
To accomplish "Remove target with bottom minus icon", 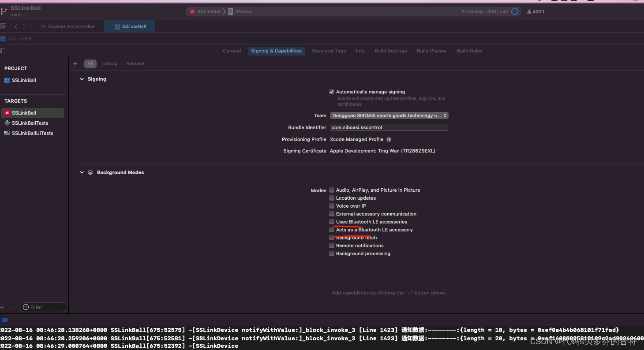I will tap(13, 307).
